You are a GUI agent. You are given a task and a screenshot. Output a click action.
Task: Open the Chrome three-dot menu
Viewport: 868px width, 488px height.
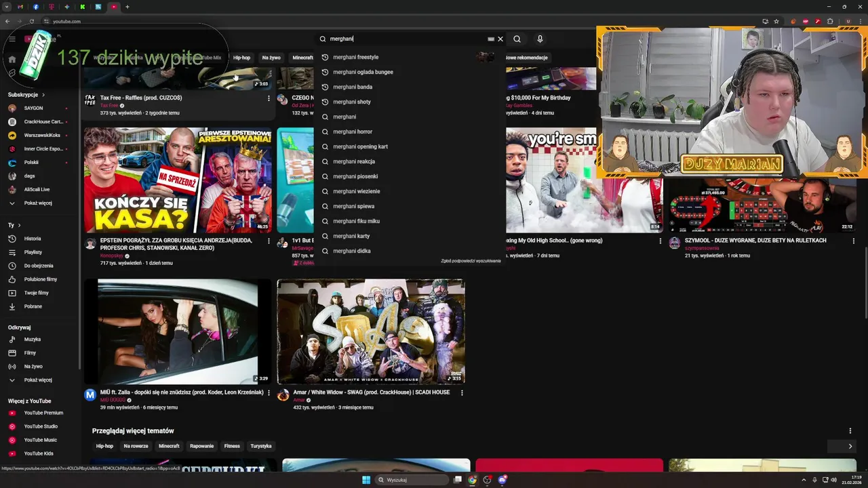(861, 21)
